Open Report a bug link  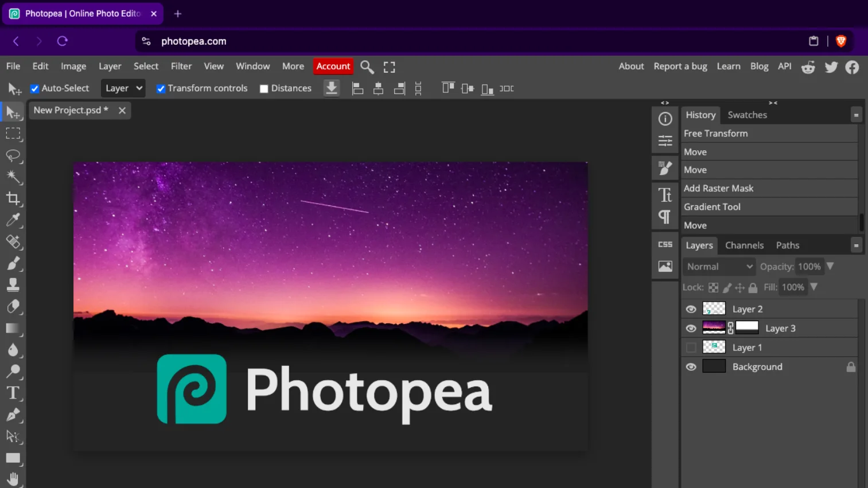[x=680, y=66]
